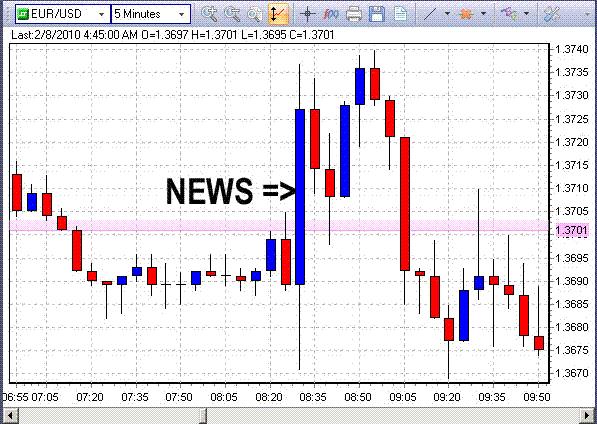This screenshot has height=424, width=597.
Task: Click the 07:20 time axis label
Action: pyautogui.click(x=90, y=397)
